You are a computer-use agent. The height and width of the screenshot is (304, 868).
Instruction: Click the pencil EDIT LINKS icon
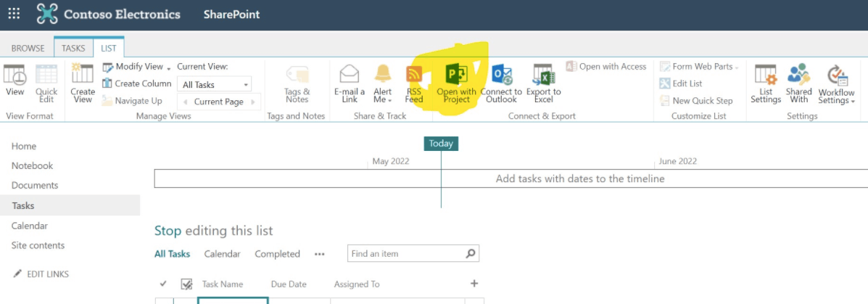17,274
